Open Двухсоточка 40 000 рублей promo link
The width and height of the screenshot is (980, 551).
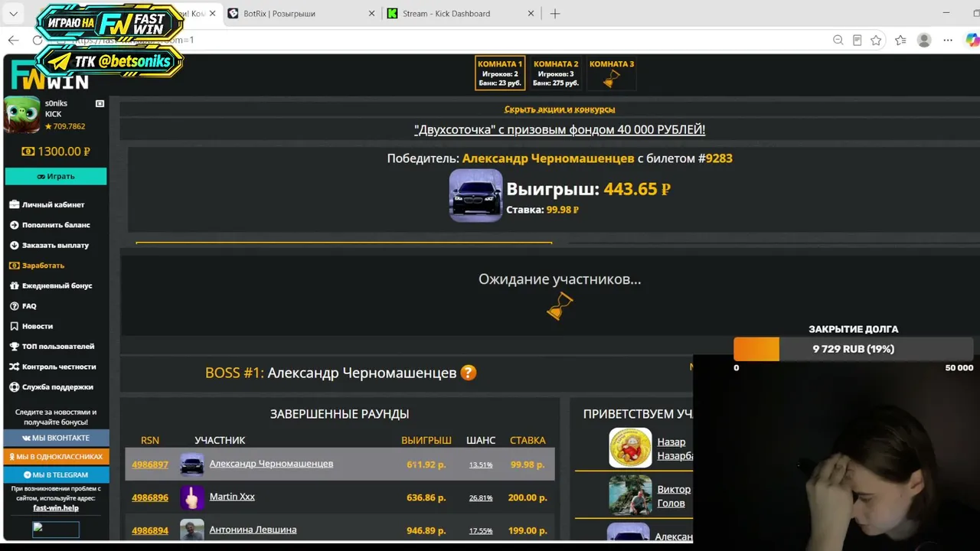click(x=560, y=130)
